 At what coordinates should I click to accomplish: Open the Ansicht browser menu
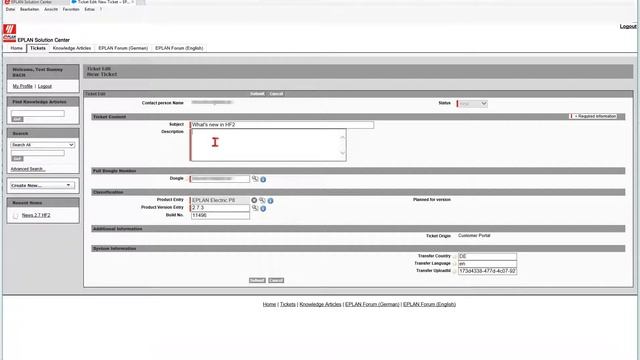(51, 9)
